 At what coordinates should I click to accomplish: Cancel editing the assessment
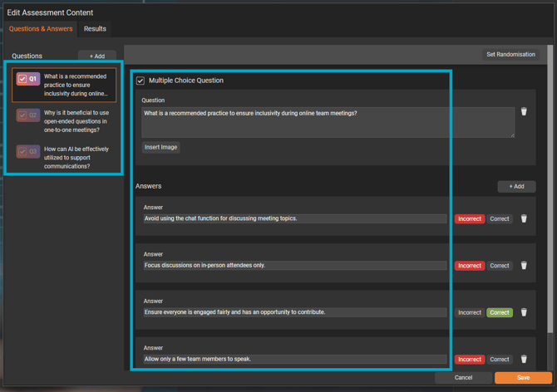[463, 377]
